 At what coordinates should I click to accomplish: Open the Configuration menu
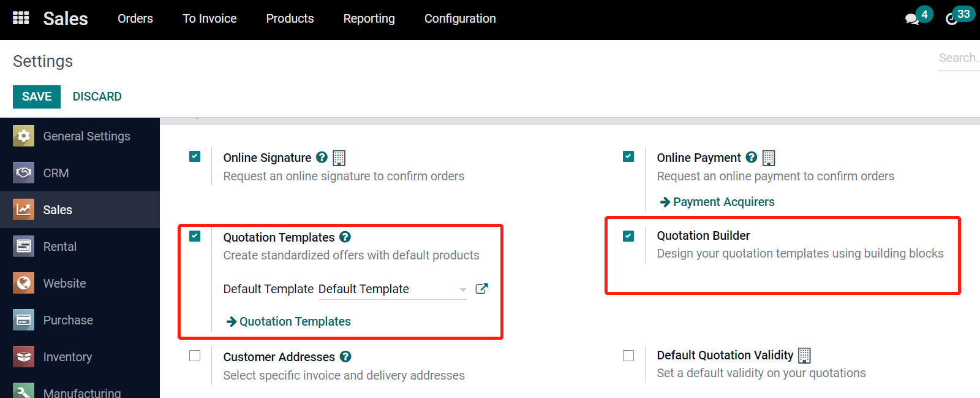click(460, 18)
